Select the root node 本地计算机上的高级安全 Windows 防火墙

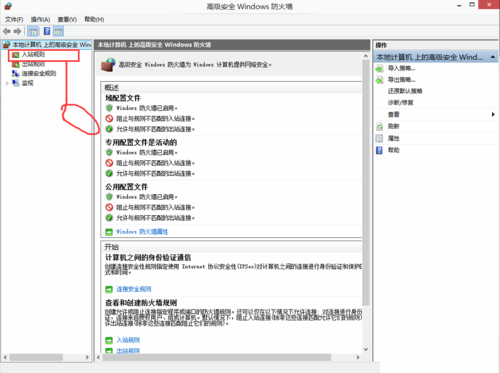47,44
